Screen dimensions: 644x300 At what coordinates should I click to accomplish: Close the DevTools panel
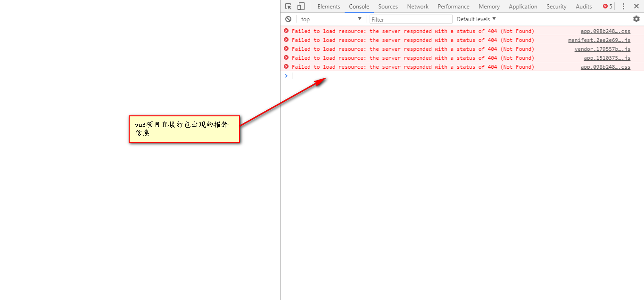tap(636, 7)
